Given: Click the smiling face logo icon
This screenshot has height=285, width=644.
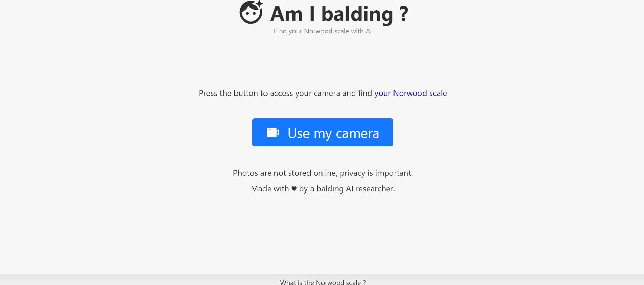Looking at the screenshot, I should point(251,12).
